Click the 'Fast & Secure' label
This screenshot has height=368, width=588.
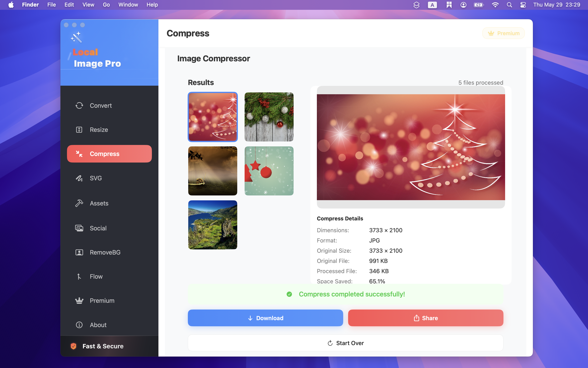[x=103, y=346]
